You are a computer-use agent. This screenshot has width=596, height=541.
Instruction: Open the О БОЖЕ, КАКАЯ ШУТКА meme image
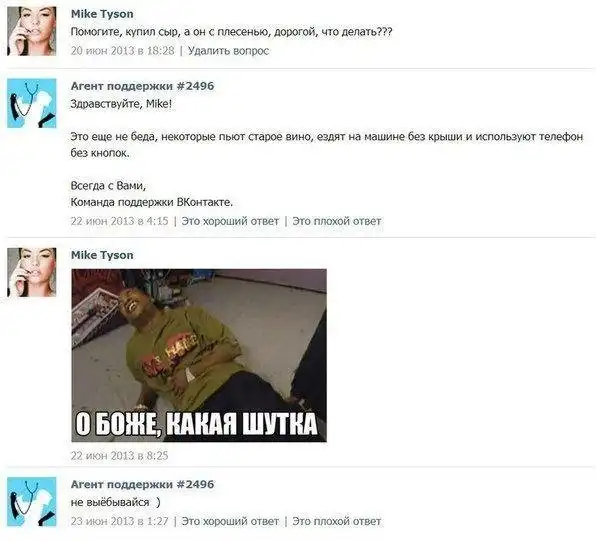(199, 355)
